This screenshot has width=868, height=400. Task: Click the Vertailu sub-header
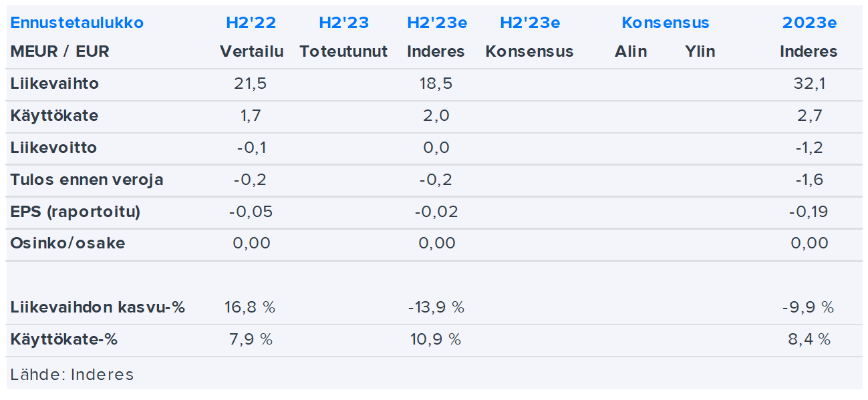(x=251, y=51)
